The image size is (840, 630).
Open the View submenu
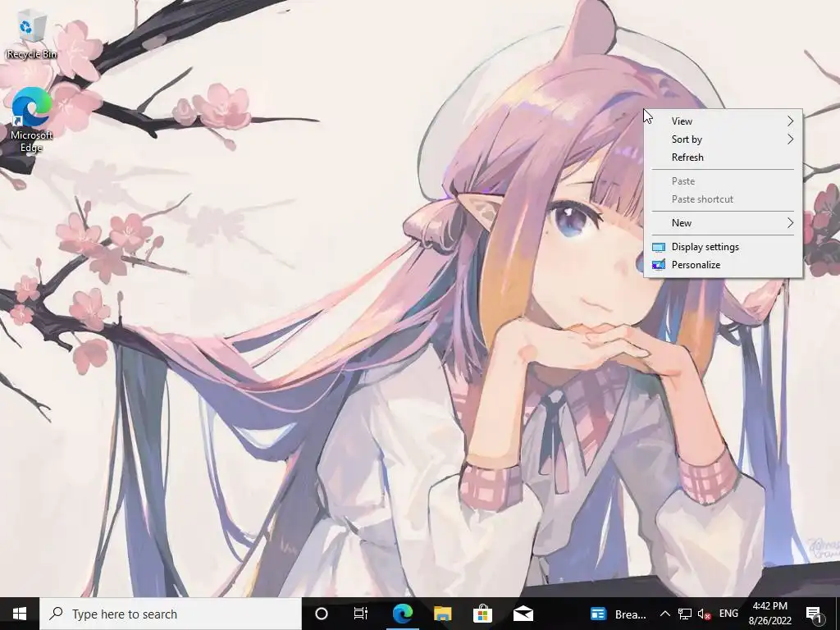723,121
